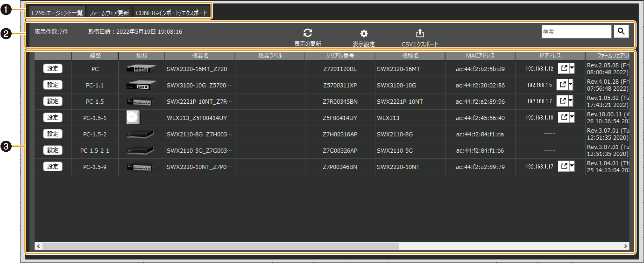Click the 検索 search input field

(x=576, y=31)
